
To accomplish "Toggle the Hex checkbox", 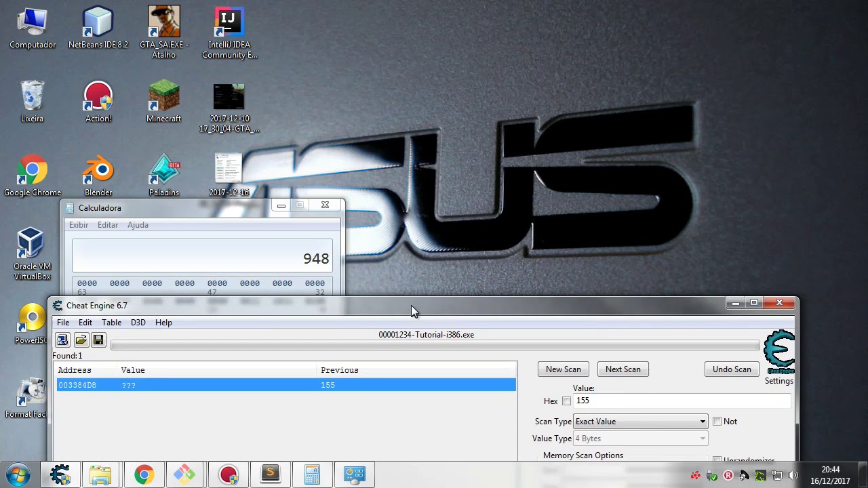I will coord(566,401).
